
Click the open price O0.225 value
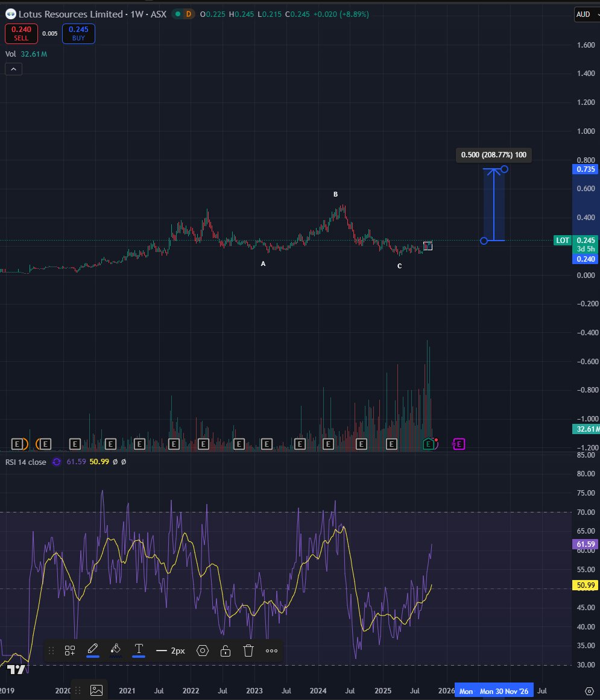212,14
